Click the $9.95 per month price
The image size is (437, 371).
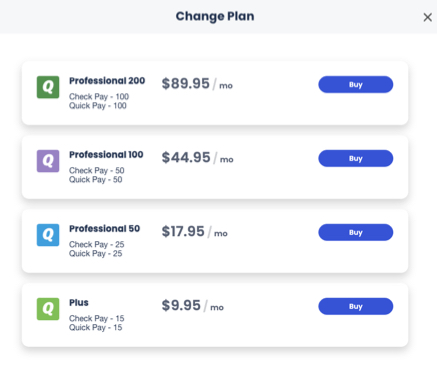(x=193, y=306)
